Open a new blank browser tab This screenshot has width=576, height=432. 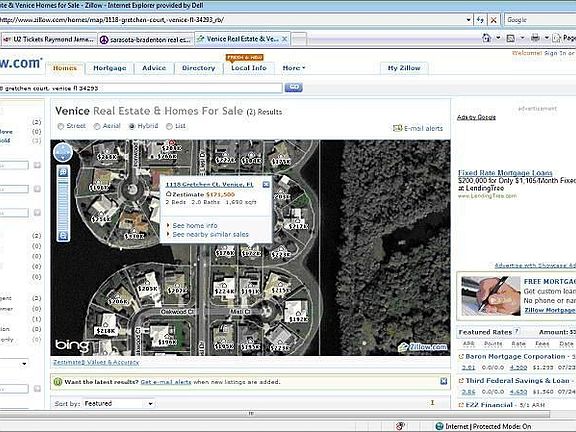[299, 39]
